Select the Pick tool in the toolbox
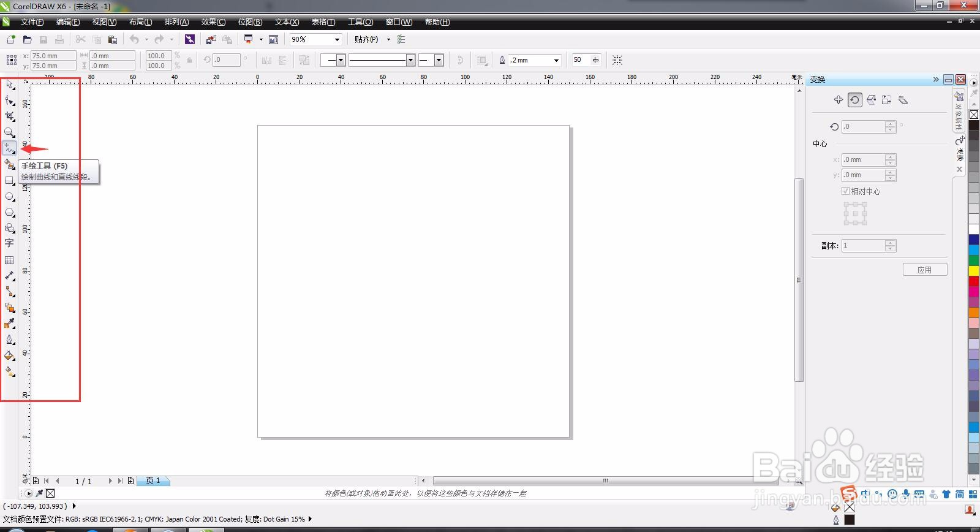 (10, 85)
